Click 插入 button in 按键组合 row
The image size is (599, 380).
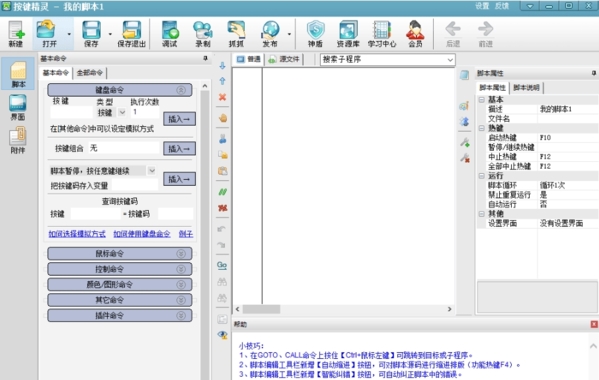pyautogui.click(x=179, y=149)
